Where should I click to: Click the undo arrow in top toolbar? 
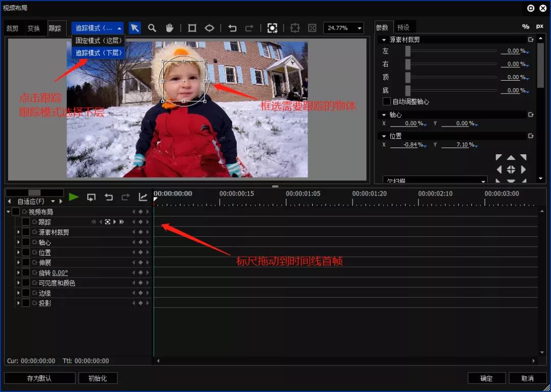click(x=232, y=28)
